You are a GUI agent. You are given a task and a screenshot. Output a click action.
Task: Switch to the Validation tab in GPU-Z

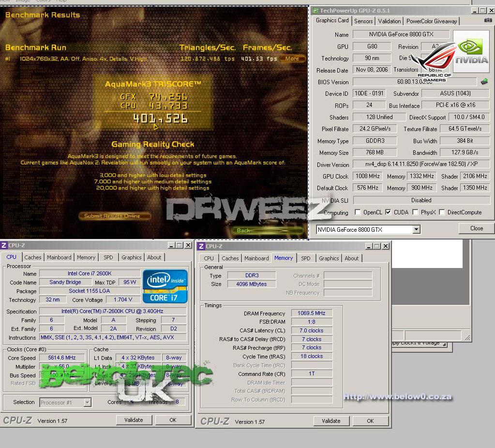point(389,21)
